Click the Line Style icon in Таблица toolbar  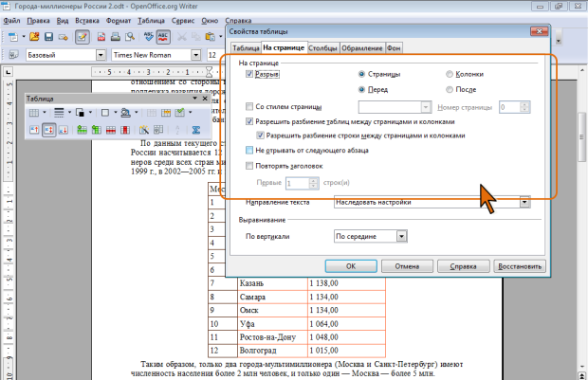point(59,113)
